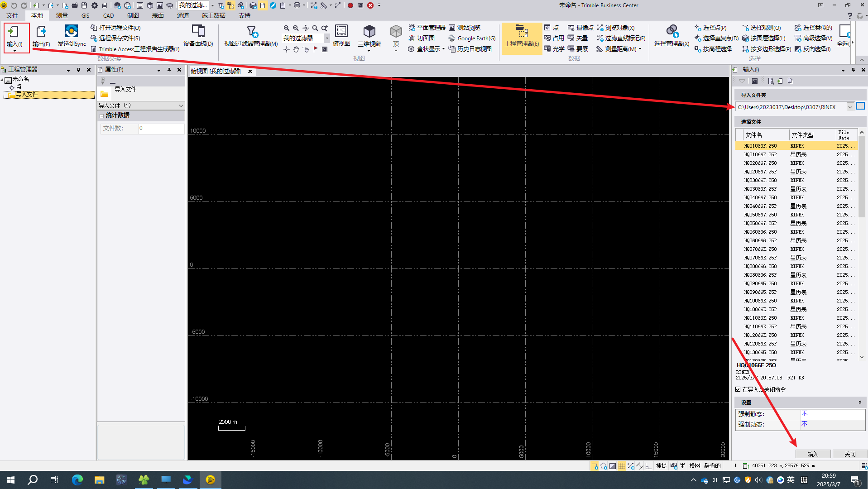Click zoom in magnifier icon

point(287,28)
